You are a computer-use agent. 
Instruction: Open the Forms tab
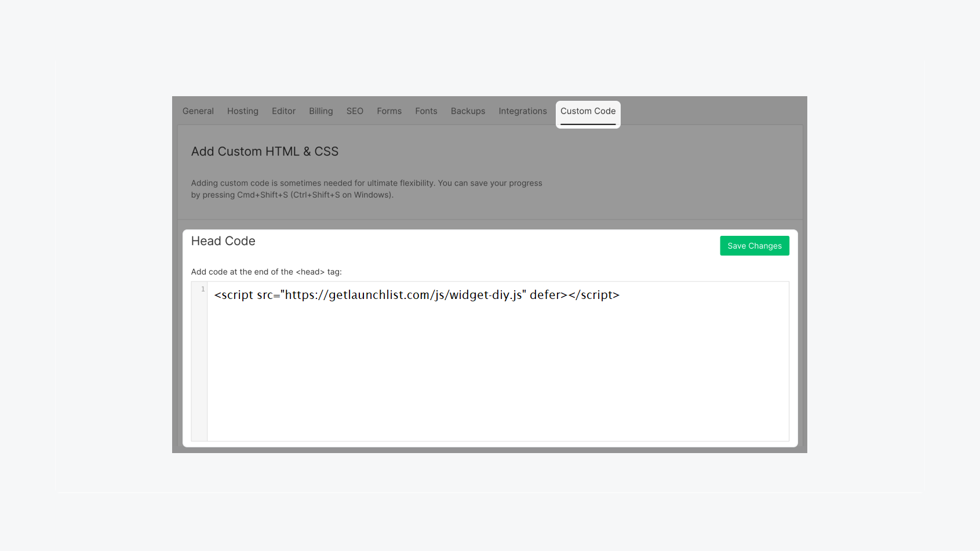point(389,111)
